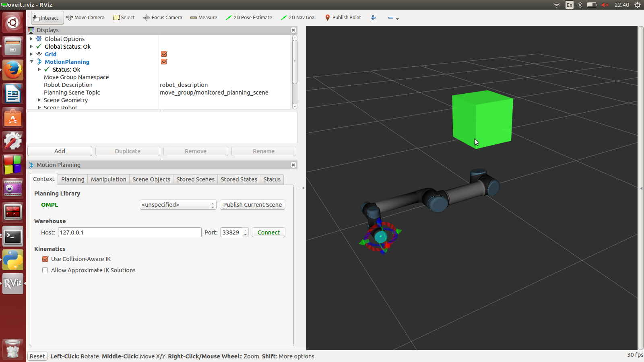Switch to the Planning tab
Viewport: 644px width, 362px height.
[72, 179]
